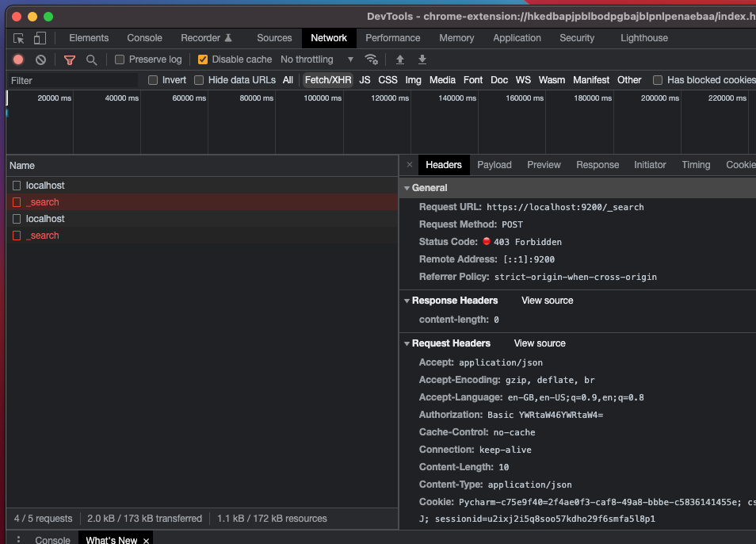
Task: Open the No throttling dropdown
Action: [315, 59]
